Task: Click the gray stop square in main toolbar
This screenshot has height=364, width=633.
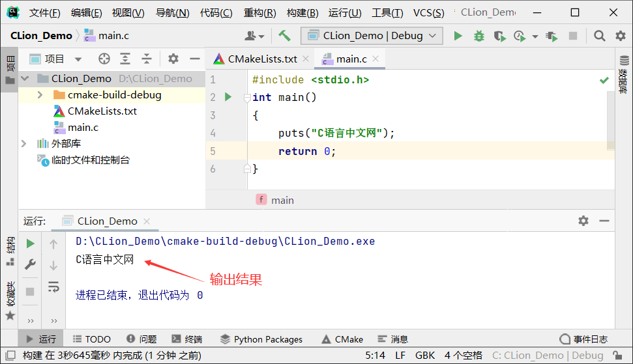Action: (572, 36)
